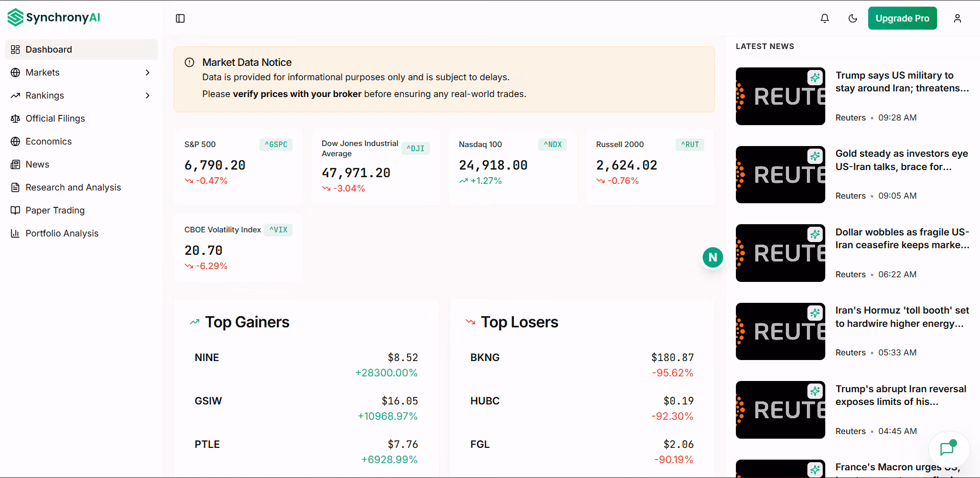
Task: Open headline 'Trump's abrupt Iran reversal'
Action: tap(901, 395)
